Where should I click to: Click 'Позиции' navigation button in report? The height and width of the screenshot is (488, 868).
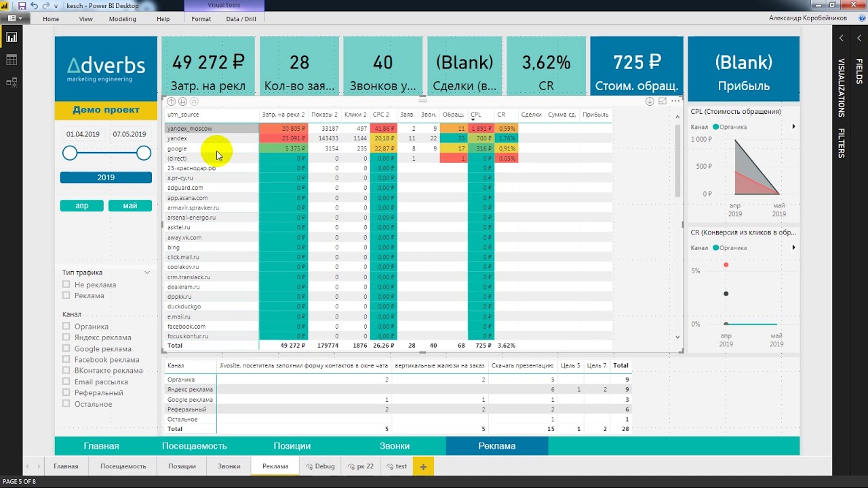[x=292, y=446]
